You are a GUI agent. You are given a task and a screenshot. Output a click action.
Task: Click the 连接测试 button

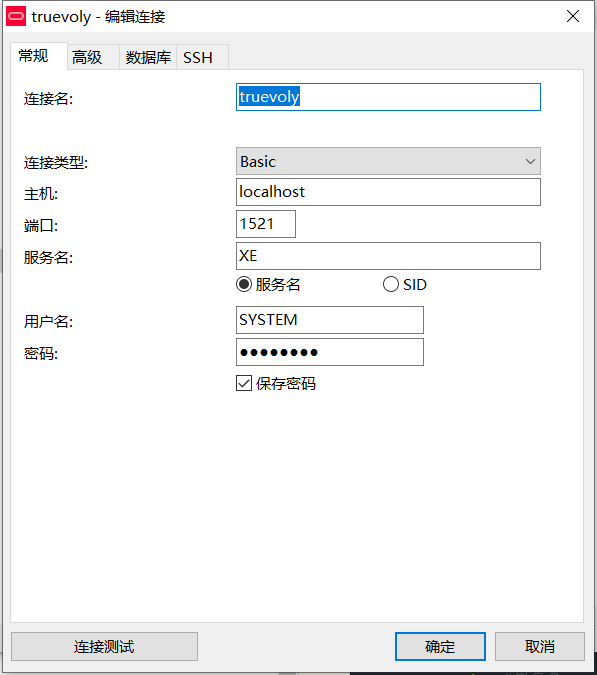(104, 646)
